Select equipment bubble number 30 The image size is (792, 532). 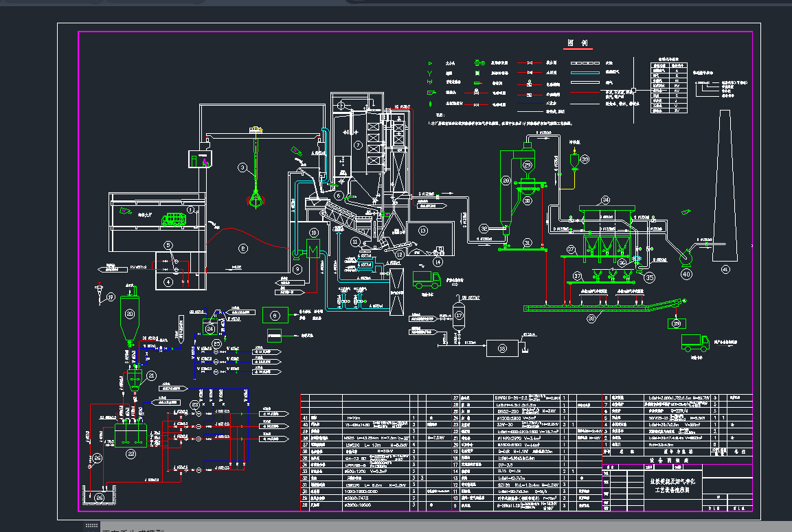pyautogui.click(x=528, y=200)
